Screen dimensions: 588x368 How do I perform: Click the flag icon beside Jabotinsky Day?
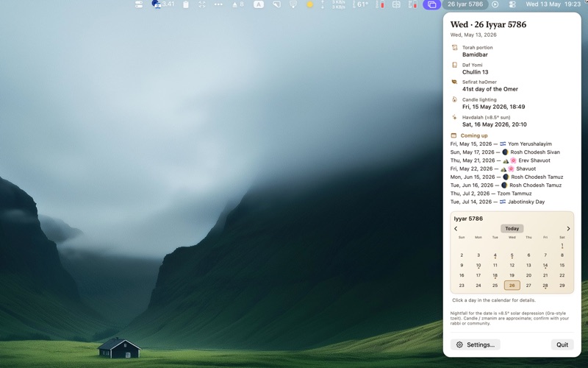[x=503, y=202]
